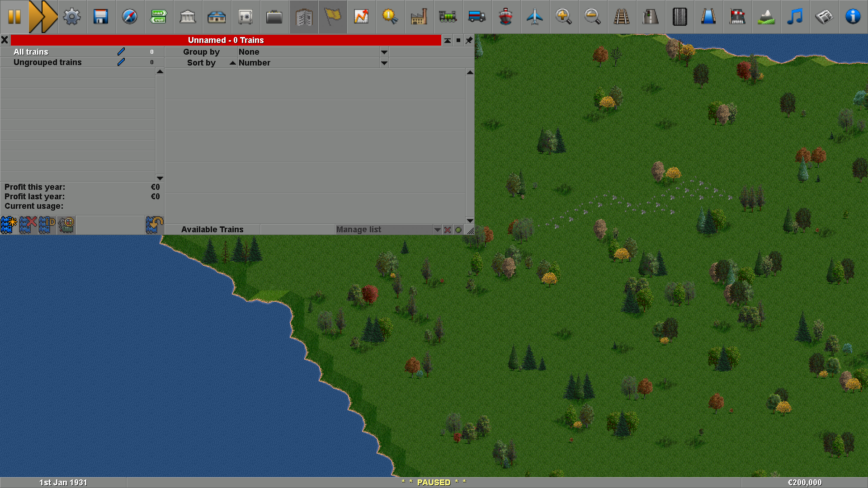Viewport: 868px width, 488px height.
Task: Open the industry directory factory icon
Action: tap(420, 17)
